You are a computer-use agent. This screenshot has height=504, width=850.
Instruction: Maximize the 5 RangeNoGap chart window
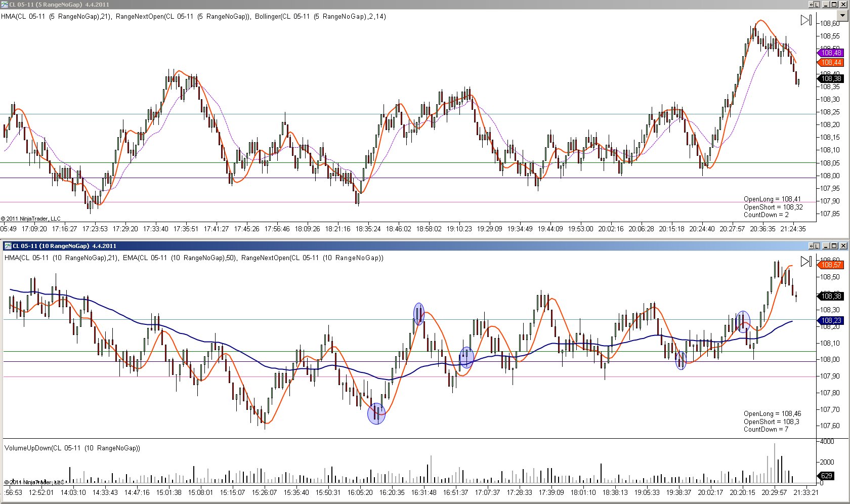834,5
